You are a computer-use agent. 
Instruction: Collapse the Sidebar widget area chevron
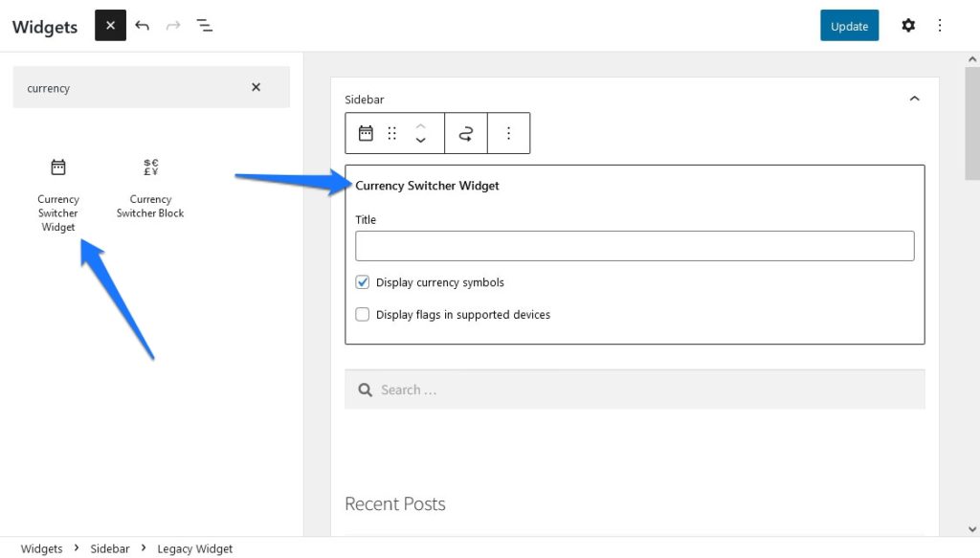coord(914,99)
